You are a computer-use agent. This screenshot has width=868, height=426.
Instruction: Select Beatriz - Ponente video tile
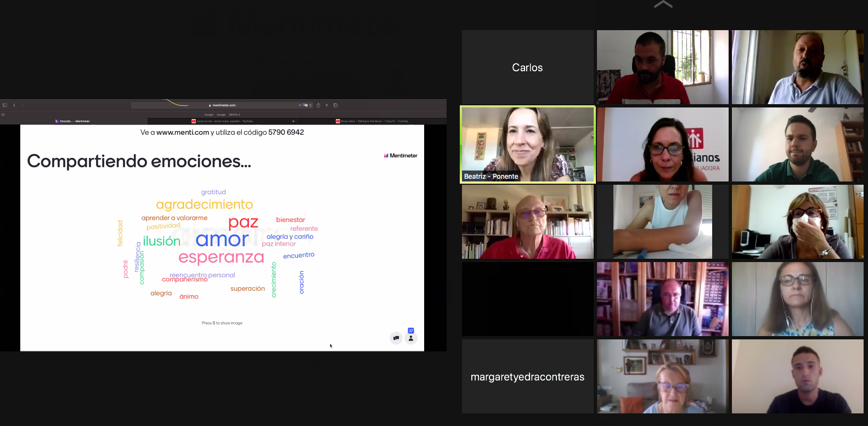527,144
